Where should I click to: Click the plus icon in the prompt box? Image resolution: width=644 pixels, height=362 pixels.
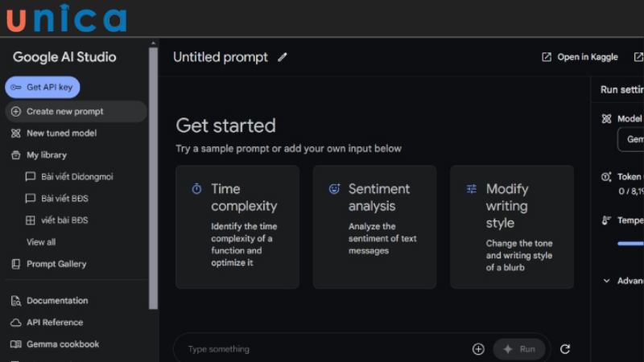pyautogui.click(x=478, y=349)
